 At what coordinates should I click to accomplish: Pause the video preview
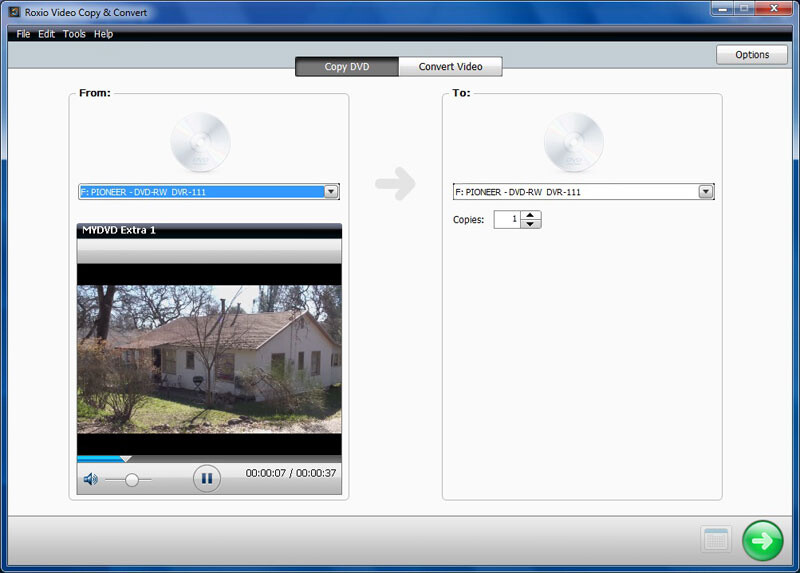pos(207,479)
